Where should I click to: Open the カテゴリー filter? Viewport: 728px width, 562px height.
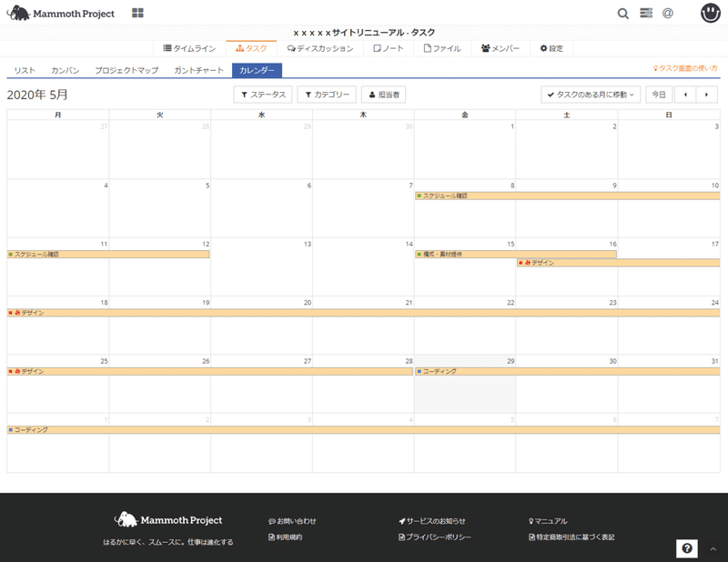(x=327, y=95)
